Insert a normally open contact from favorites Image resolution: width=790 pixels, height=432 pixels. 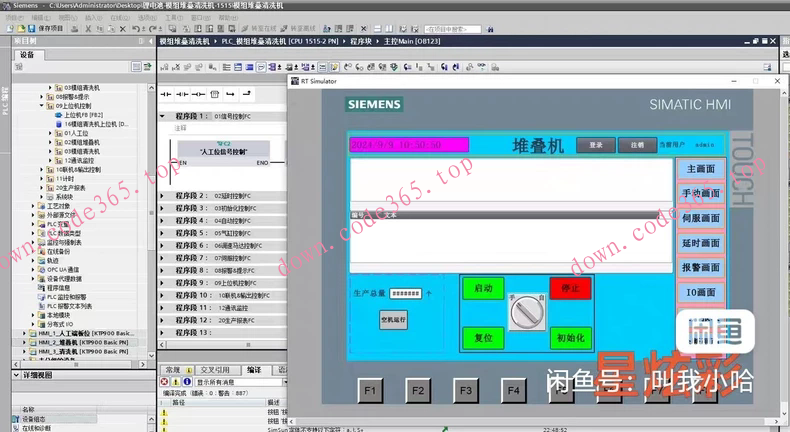click(x=166, y=94)
